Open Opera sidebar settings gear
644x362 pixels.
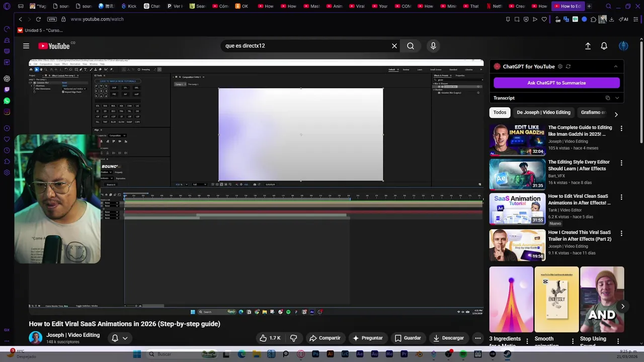point(7,172)
